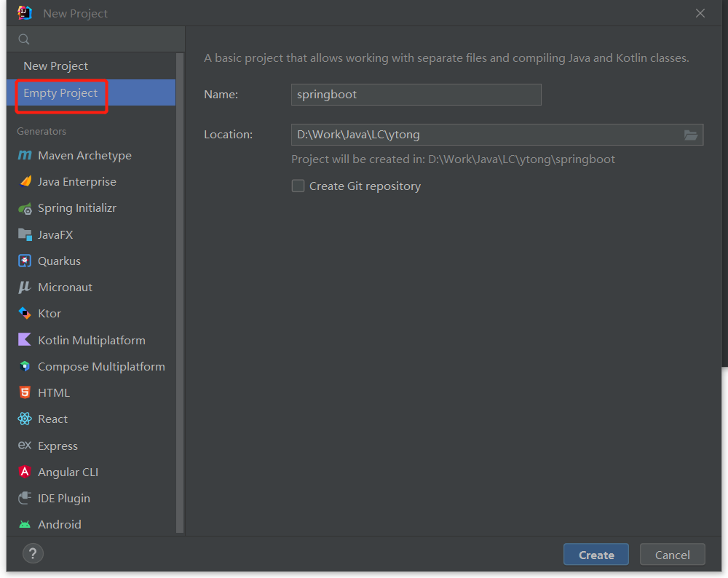Open help with the question mark button
Screen dimensions: 728x578
pyautogui.click(x=33, y=554)
